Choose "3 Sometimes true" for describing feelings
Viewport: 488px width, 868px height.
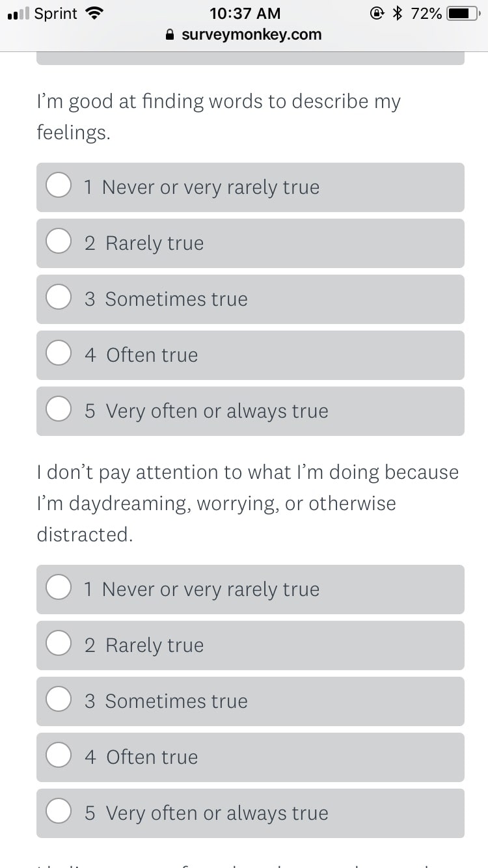pos(59,299)
